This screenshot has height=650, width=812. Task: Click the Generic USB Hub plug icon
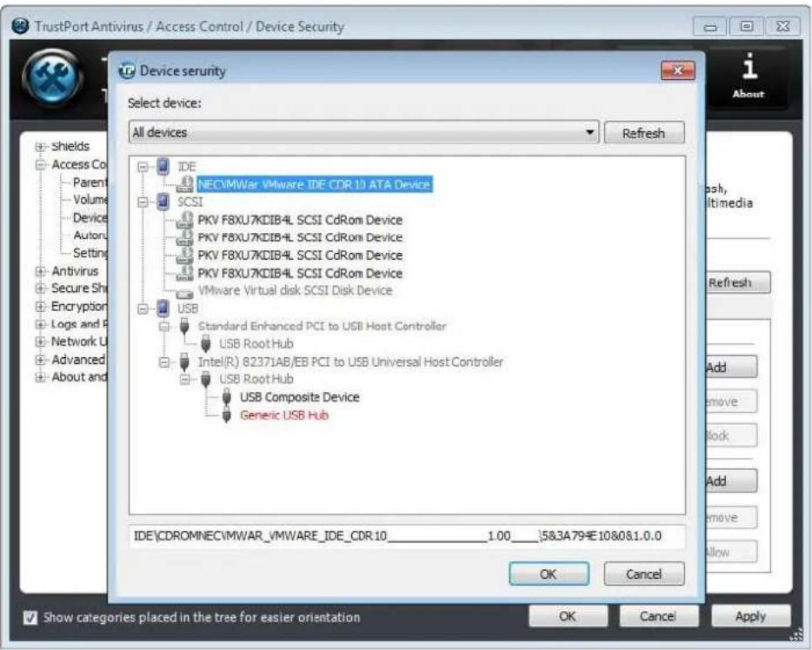coord(226,415)
